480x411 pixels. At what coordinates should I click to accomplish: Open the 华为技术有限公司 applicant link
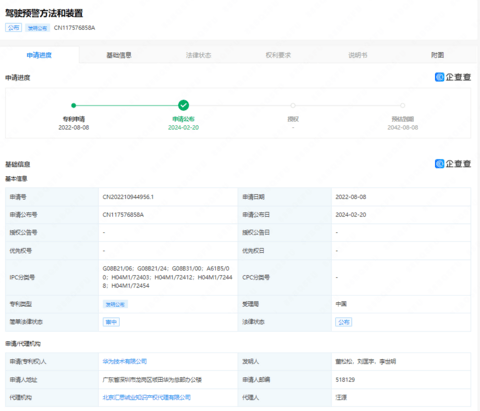click(125, 361)
